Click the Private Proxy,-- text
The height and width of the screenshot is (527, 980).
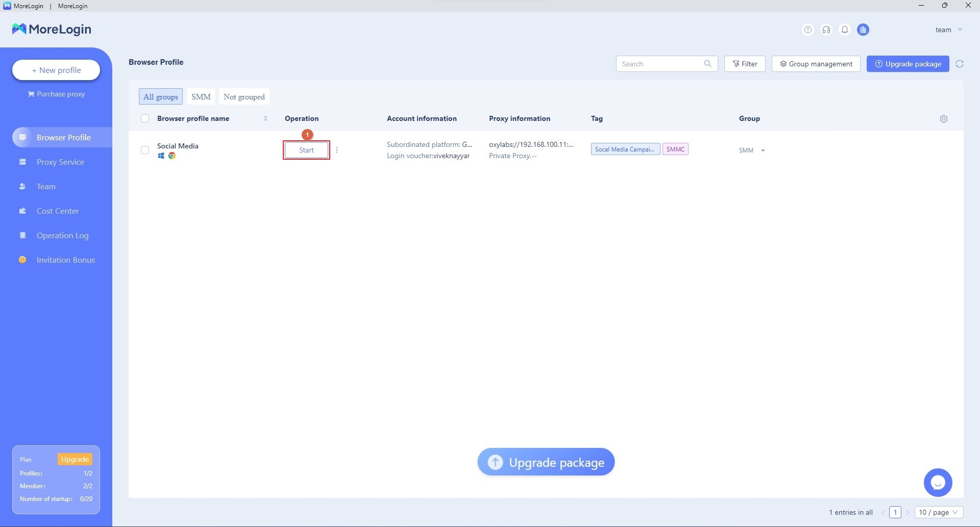[x=513, y=156]
